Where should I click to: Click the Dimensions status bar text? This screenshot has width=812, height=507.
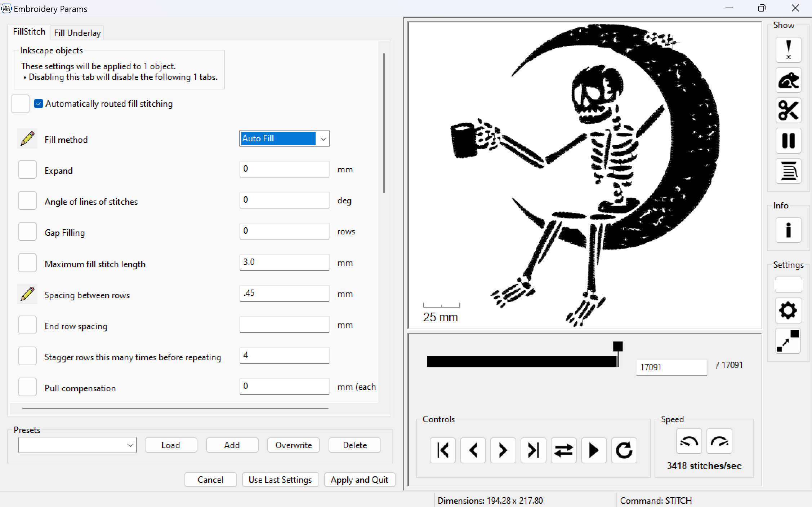pyautogui.click(x=490, y=501)
